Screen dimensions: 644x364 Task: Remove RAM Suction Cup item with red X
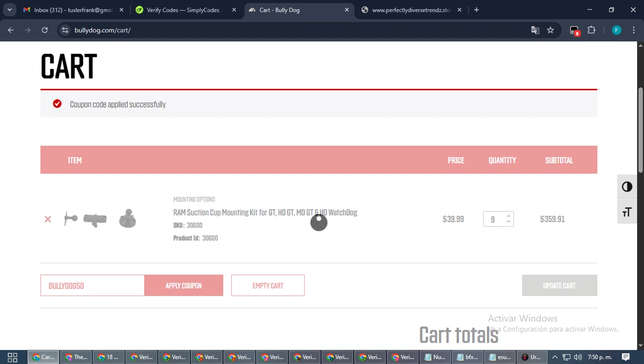pos(48,219)
